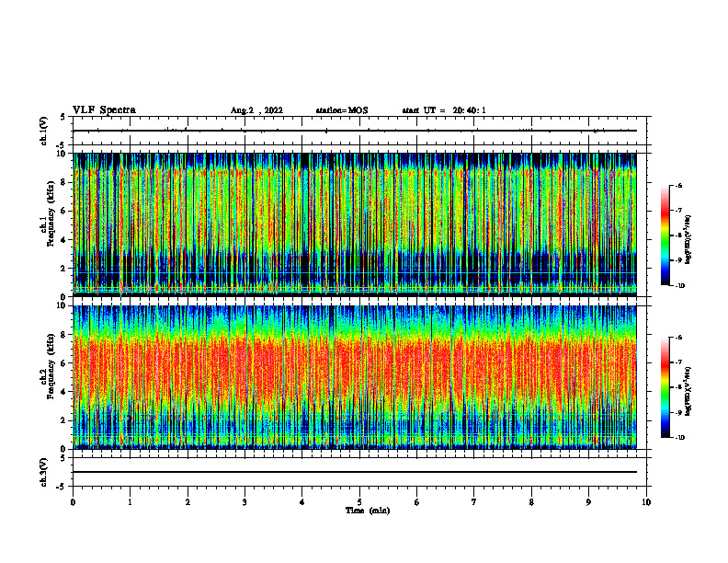
Task: Click time axis tick label "3"
Action: pyautogui.click(x=245, y=502)
